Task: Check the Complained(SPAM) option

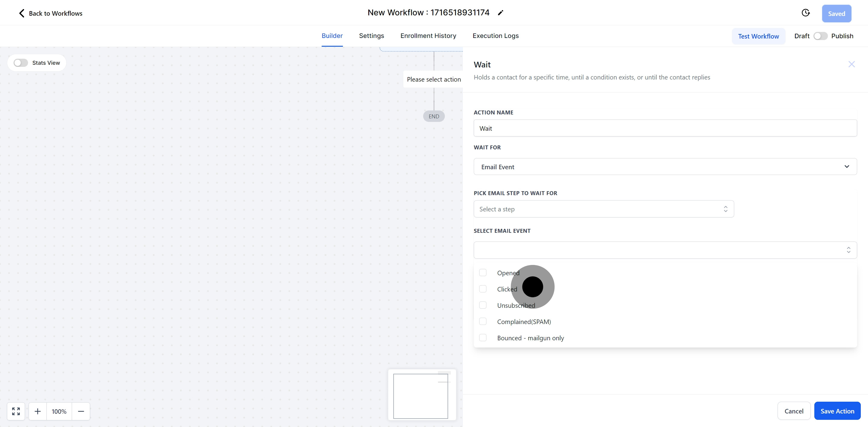Action: tap(483, 321)
